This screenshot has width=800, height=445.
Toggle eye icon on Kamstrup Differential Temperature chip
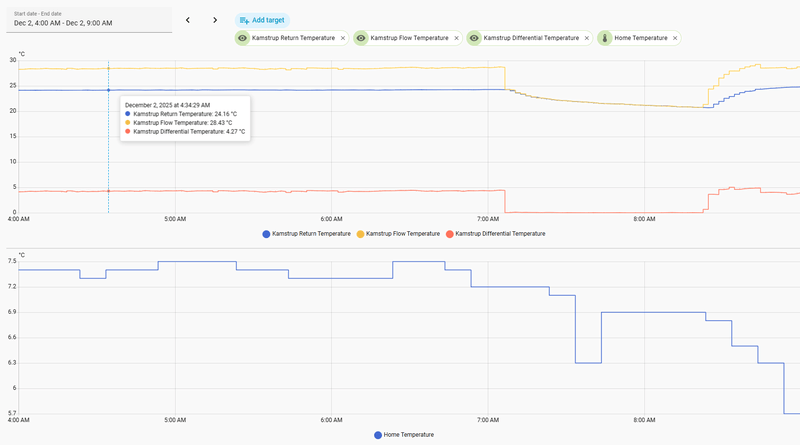coord(473,38)
